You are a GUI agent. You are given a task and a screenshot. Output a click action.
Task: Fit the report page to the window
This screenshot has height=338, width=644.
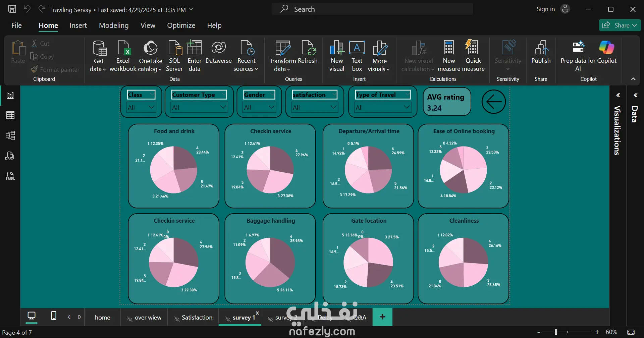click(x=631, y=332)
